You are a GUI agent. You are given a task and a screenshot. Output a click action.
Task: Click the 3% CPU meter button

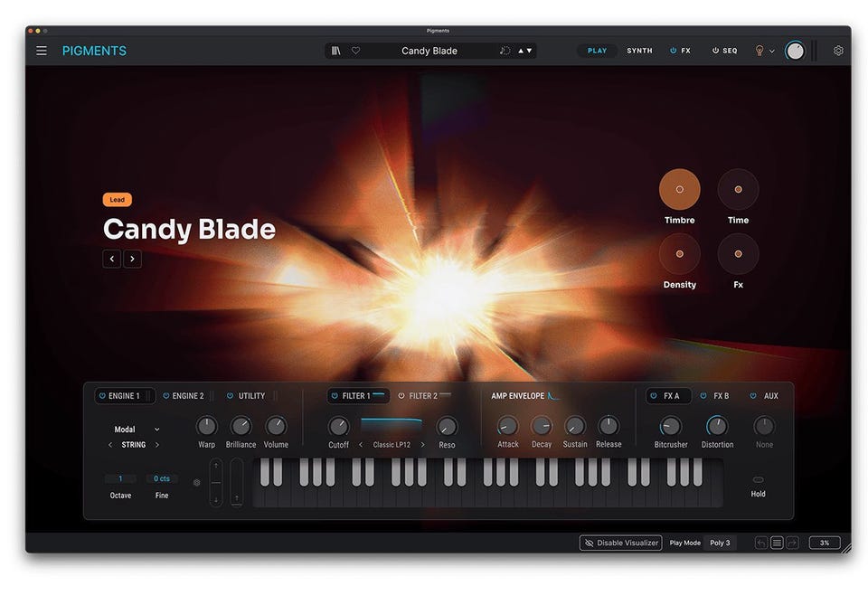click(825, 543)
